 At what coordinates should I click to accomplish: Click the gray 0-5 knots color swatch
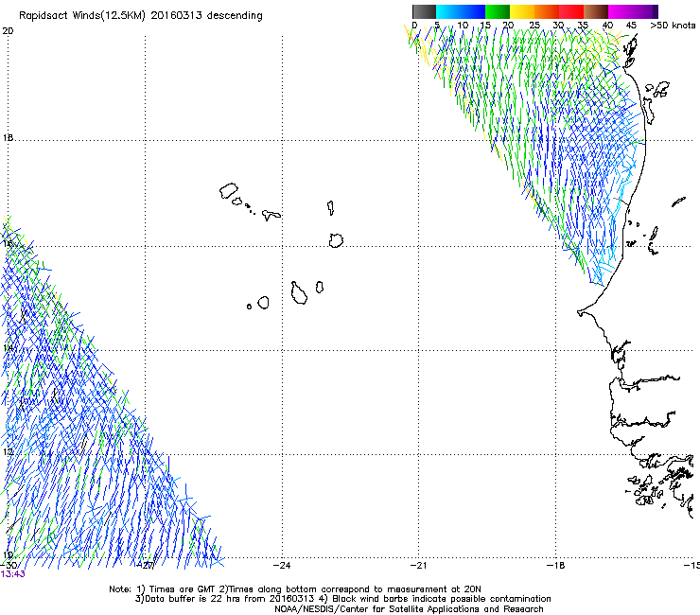click(x=424, y=11)
